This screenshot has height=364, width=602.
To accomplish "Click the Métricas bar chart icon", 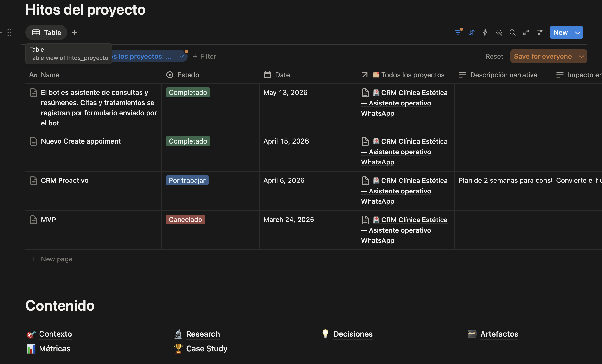I will coord(31,349).
